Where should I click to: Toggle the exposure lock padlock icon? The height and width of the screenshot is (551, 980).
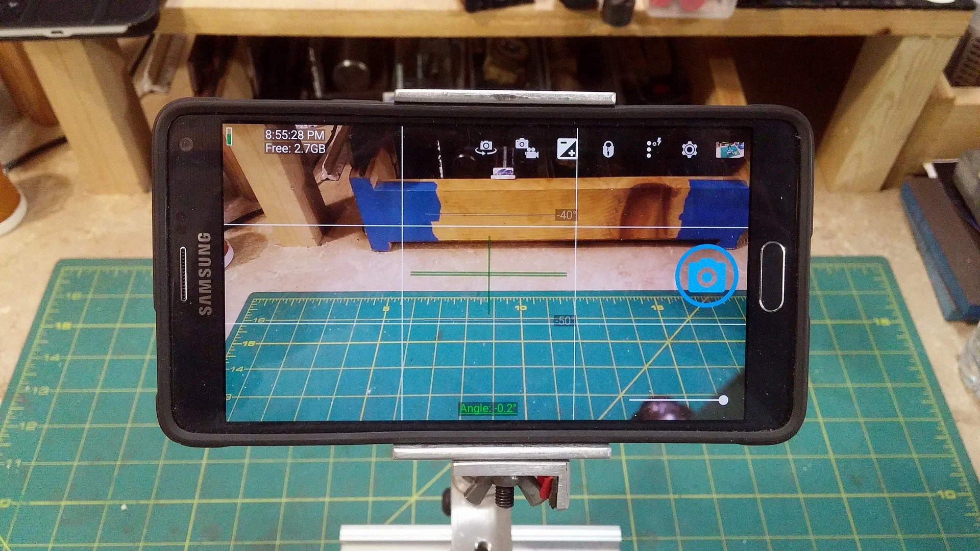[x=607, y=149]
